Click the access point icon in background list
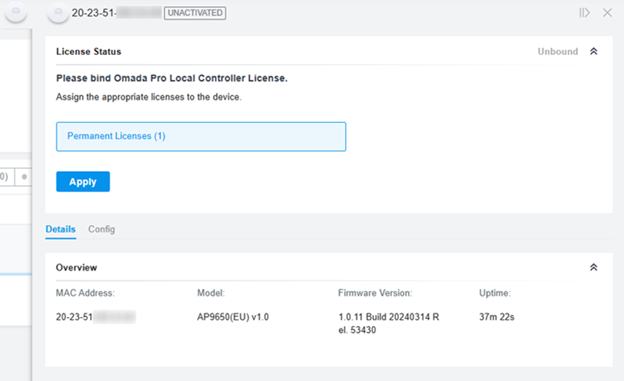 pos(16,12)
